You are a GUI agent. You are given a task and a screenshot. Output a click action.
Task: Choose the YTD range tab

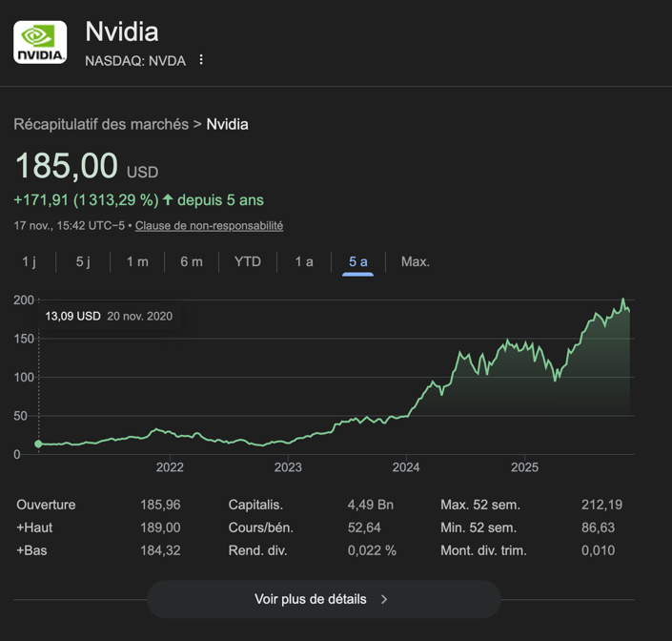248,261
